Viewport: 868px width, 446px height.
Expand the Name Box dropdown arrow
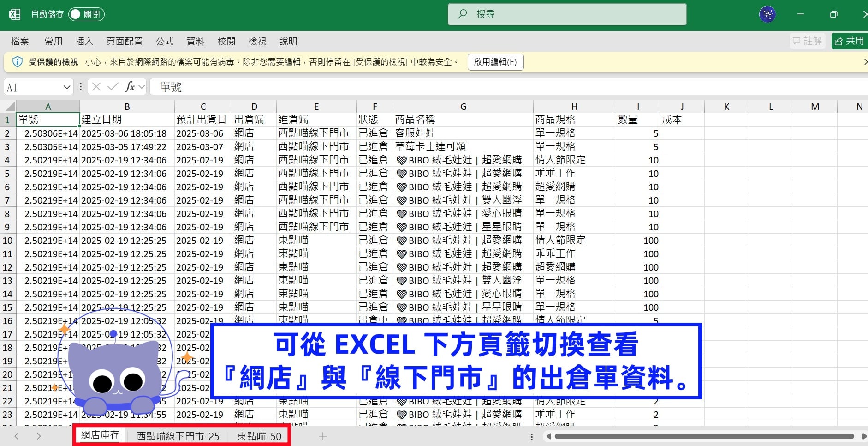[x=67, y=87]
